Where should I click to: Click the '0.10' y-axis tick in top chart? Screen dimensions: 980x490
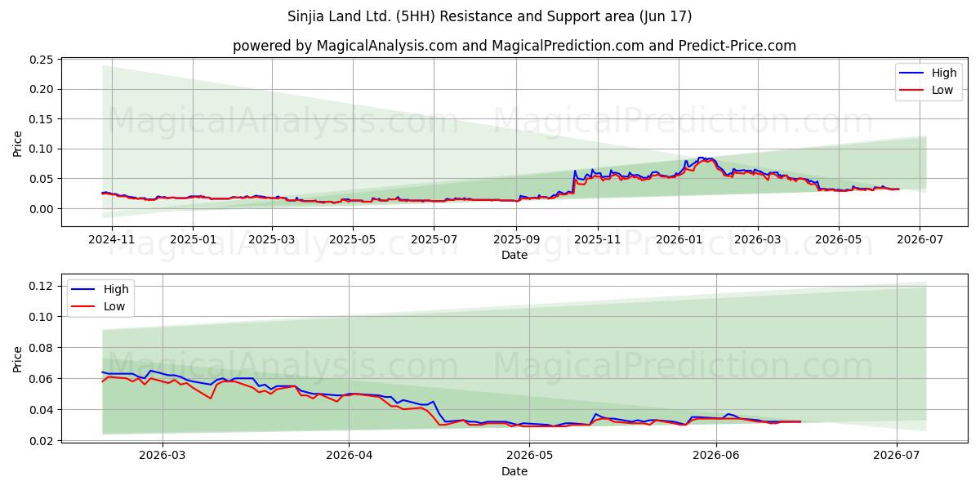(x=41, y=149)
